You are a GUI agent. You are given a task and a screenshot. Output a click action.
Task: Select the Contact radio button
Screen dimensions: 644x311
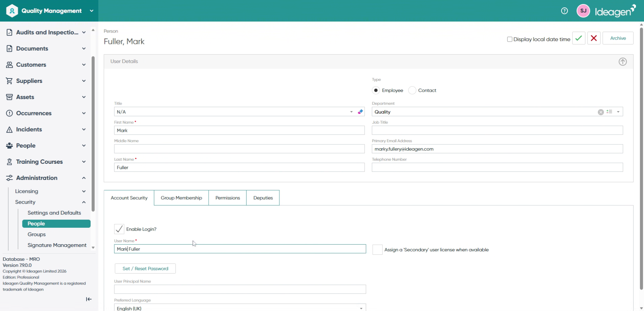point(412,90)
